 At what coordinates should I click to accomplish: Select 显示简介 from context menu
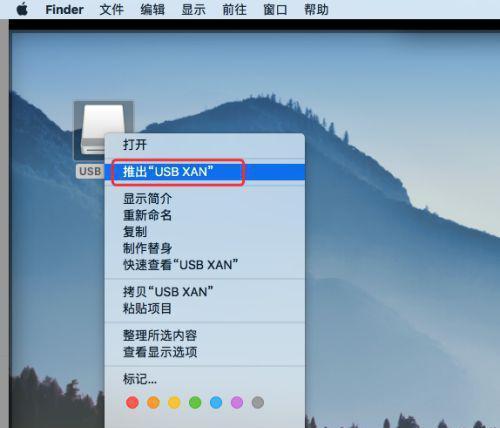point(205,199)
